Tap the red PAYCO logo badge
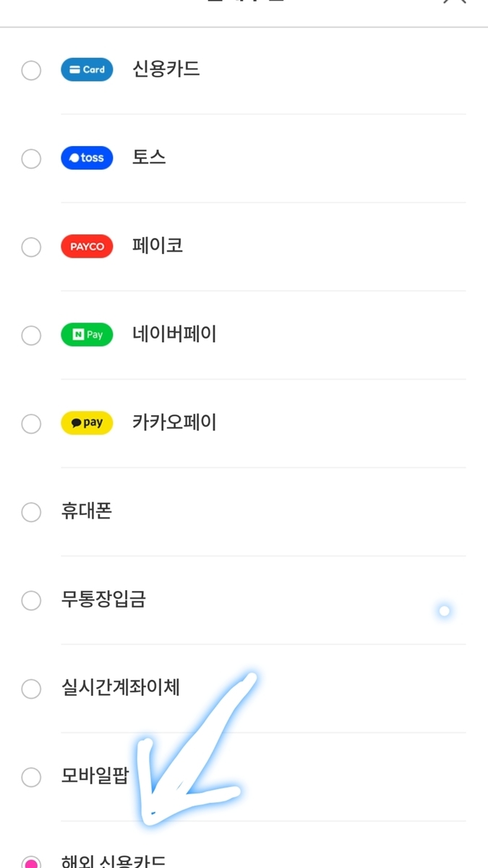488x868 pixels. pos(87,247)
